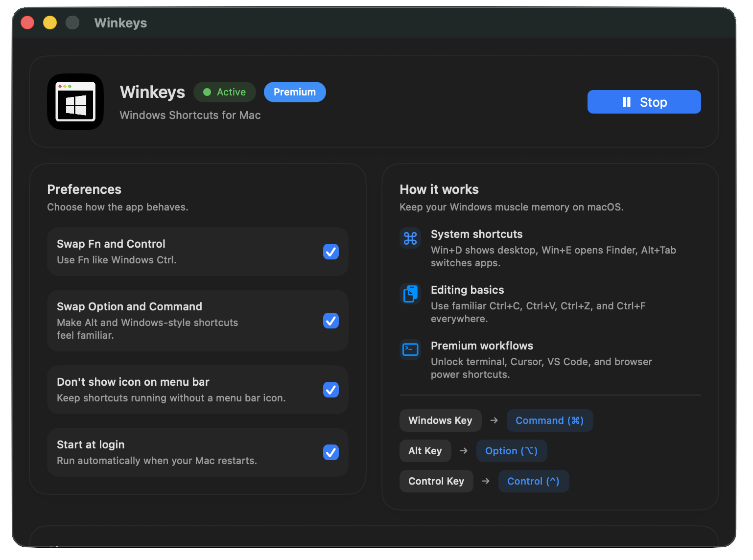Minimize the Winkeys window

[x=50, y=23]
